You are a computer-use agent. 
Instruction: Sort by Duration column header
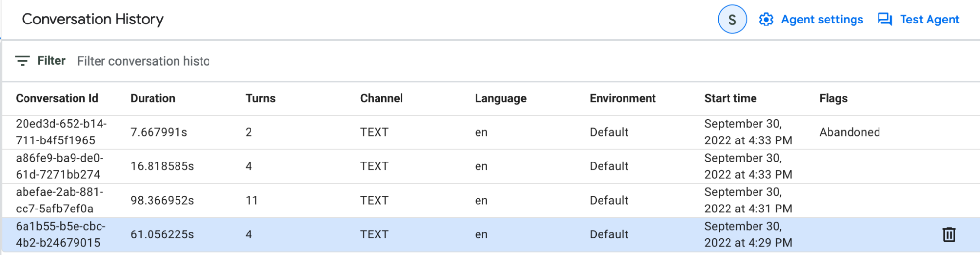[152, 98]
